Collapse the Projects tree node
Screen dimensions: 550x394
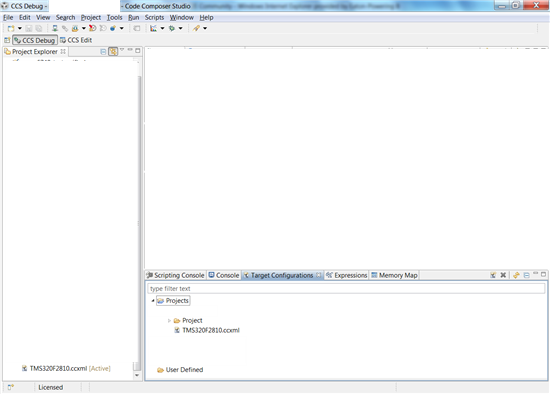(x=153, y=301)
